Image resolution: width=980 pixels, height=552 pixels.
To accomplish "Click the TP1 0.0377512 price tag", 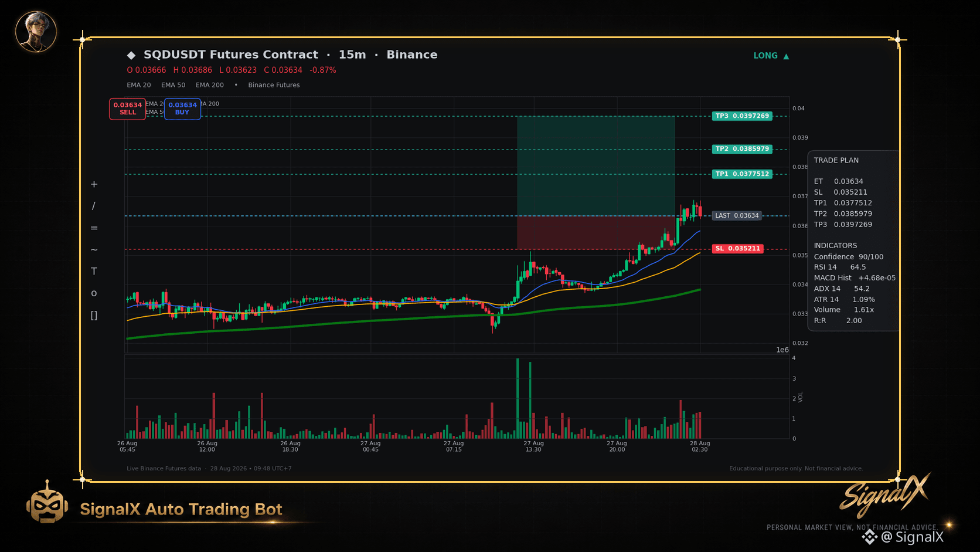I will 742,174.
